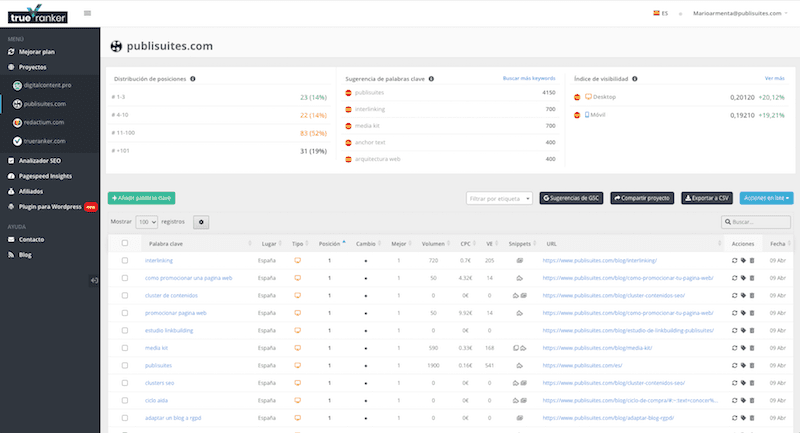Open the account email dropdown
Image resolution: width=800 pixels, height=433 pixels.
(740, 13)
